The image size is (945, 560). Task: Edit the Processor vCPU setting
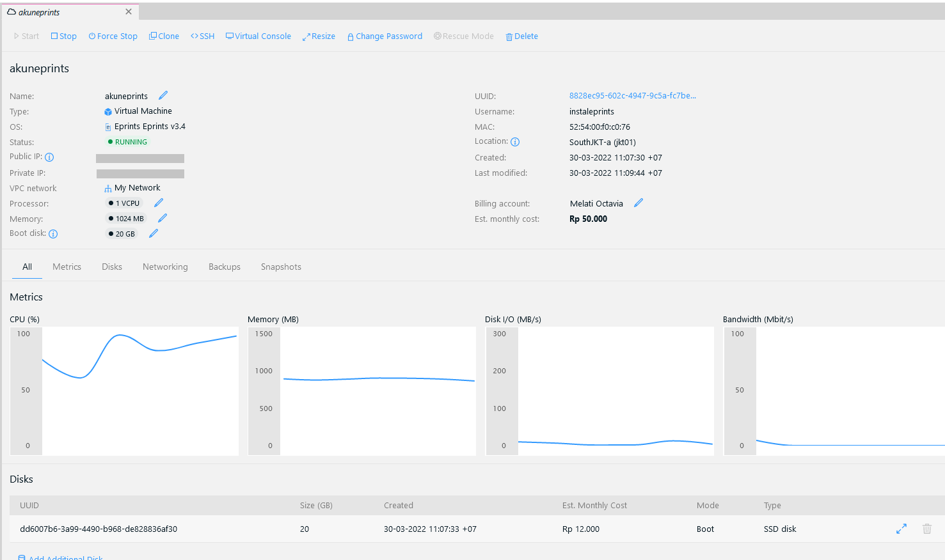pos(159,203)
